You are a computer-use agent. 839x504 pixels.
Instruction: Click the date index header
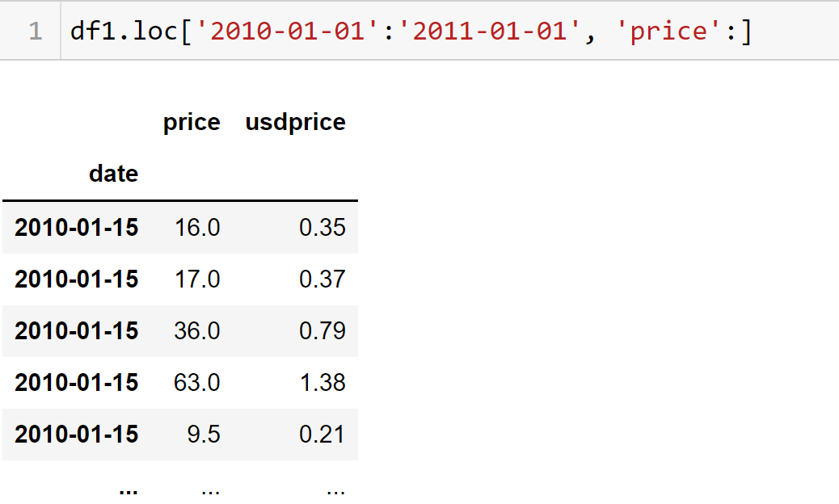click(x=113, y=174)
